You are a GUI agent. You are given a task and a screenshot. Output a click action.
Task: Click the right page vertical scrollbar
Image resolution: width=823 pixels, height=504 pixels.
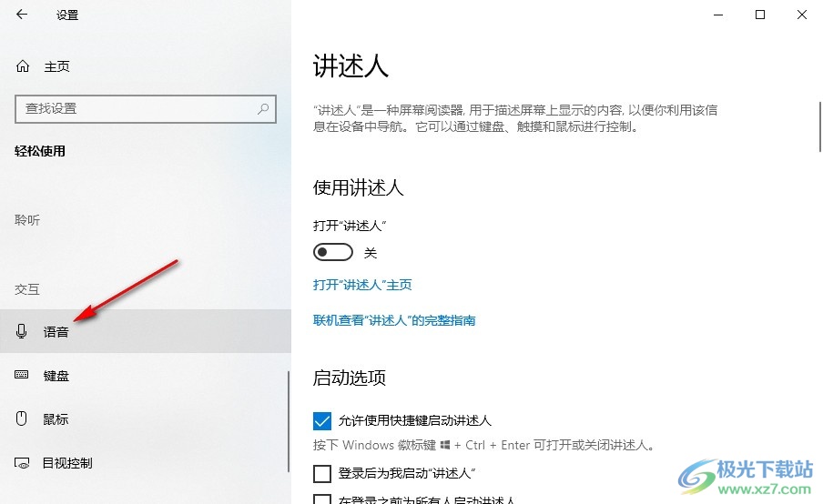pyautogui.click(x=820, y=127)
